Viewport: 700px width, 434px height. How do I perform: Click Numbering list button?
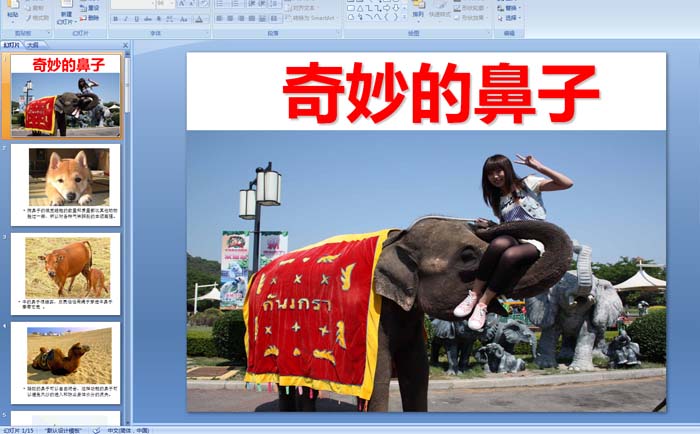click(236, 4)
